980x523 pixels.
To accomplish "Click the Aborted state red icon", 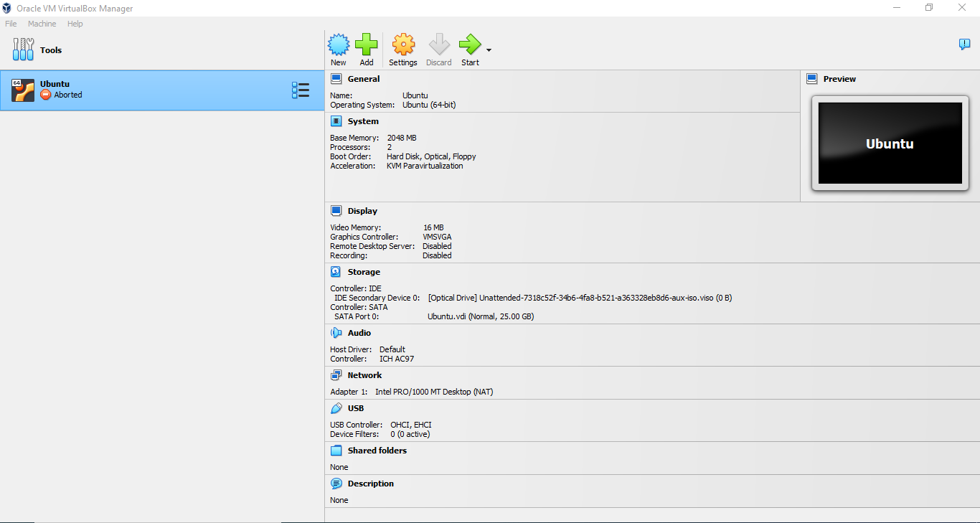I will click(46, 95).
